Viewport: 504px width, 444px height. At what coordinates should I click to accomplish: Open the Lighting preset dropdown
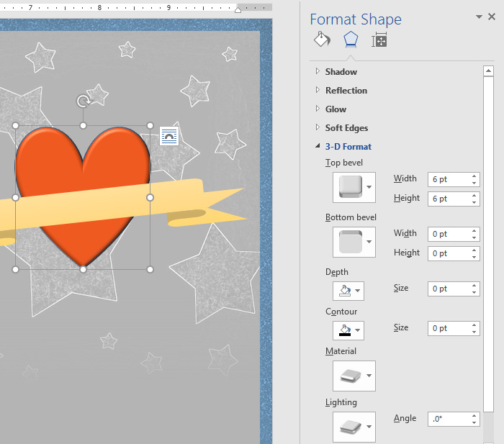pyautogui.click(x=354, y=427)
